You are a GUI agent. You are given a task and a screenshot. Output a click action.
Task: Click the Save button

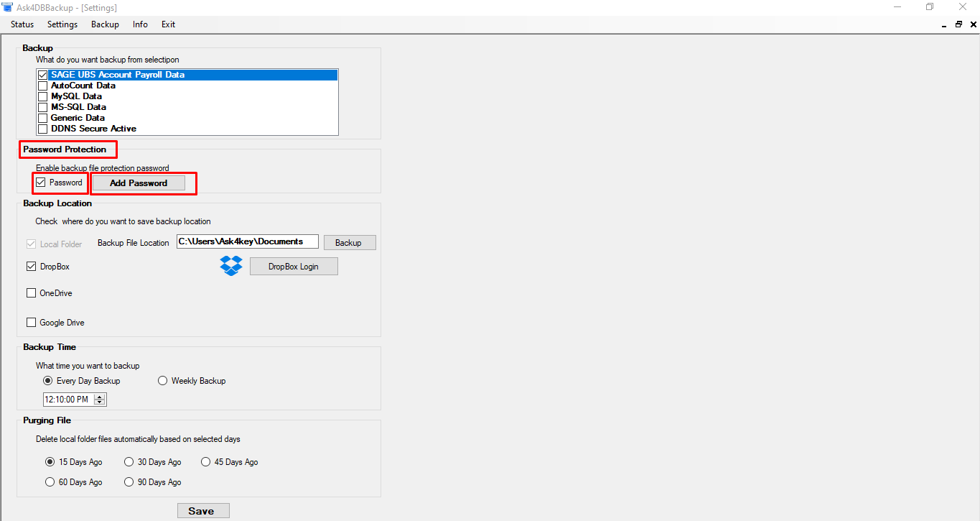pyautogui.click(x=203, y=511)
